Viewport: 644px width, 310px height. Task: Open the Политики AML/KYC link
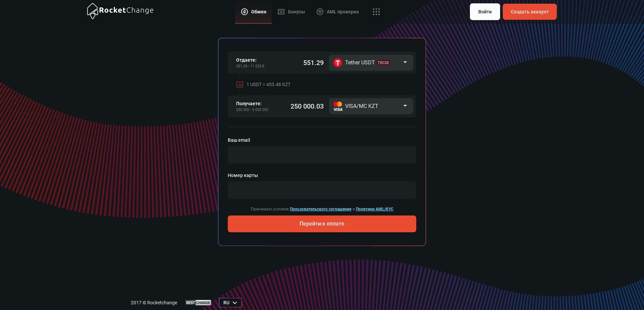pyautogui.click(x=374, y=209)
